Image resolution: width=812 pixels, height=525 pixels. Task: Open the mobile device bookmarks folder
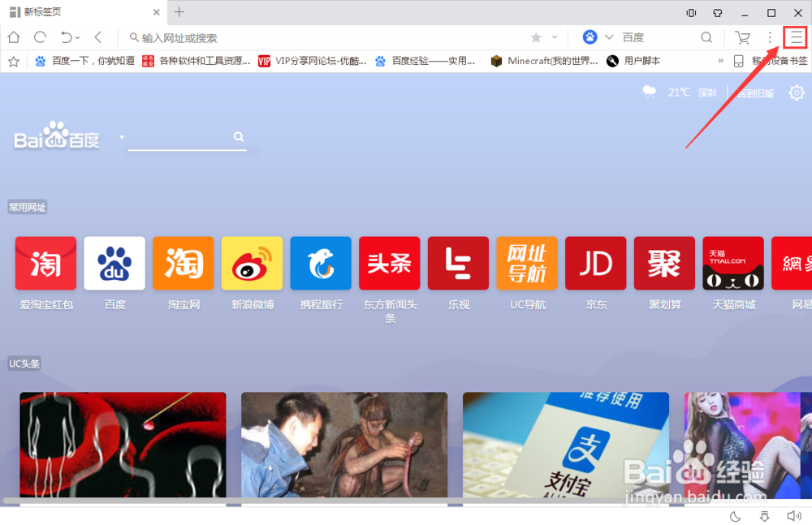(771, 61)
